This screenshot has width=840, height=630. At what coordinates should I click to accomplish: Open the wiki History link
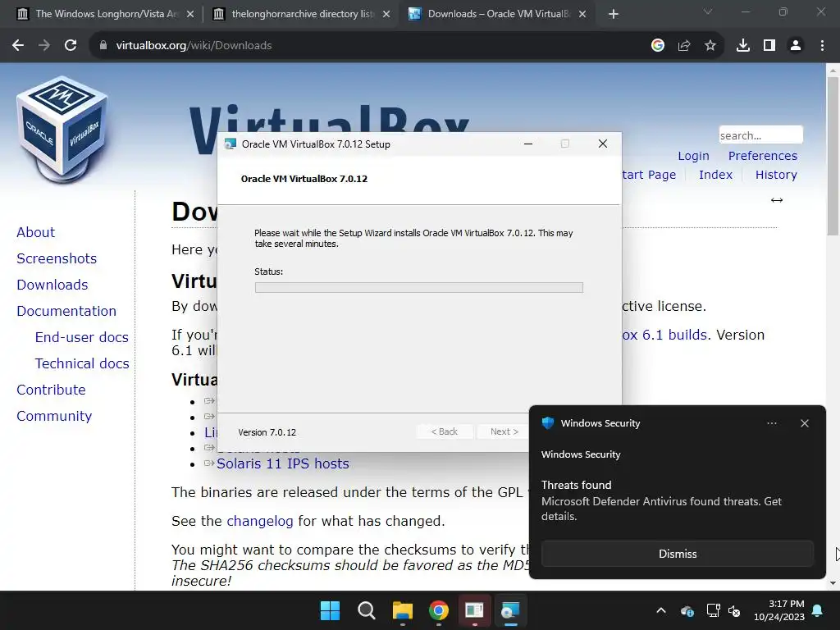click(x=776, y=175)
